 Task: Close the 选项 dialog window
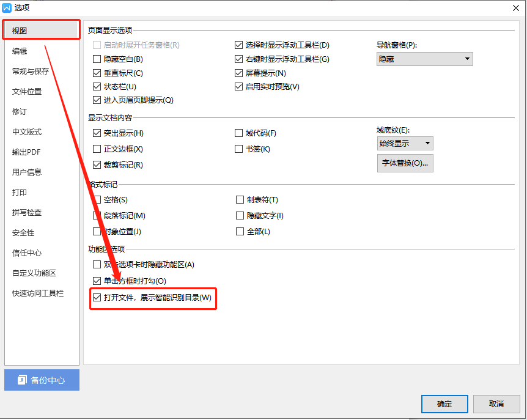516,8
